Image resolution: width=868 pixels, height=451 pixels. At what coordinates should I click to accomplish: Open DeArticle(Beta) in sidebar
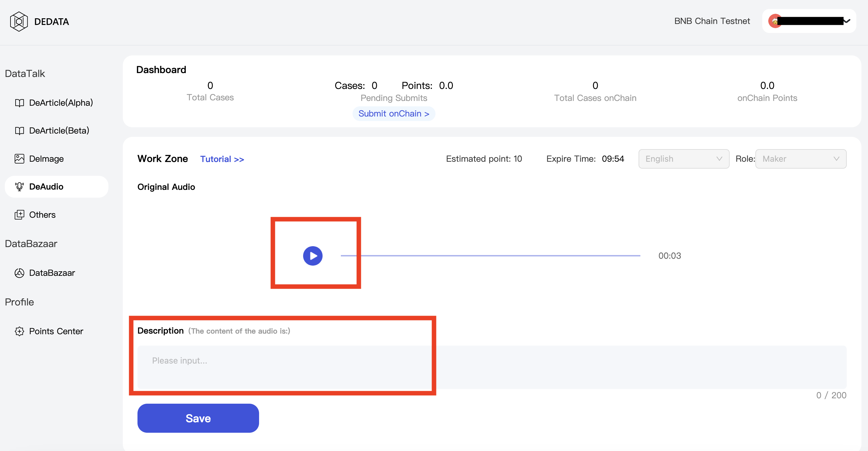(x=57, y=131)
